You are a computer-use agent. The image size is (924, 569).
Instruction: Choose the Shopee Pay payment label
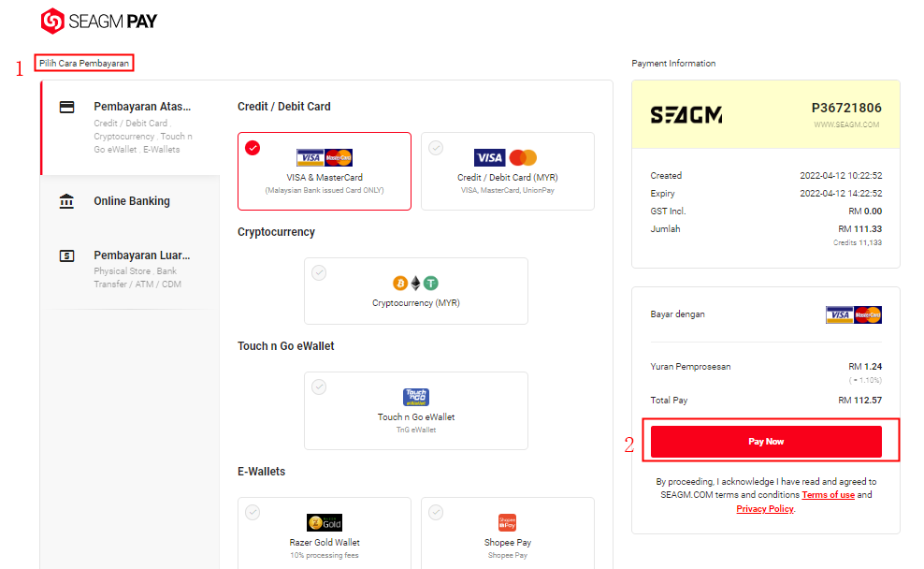pyautogui.click(x=508, y=543)
